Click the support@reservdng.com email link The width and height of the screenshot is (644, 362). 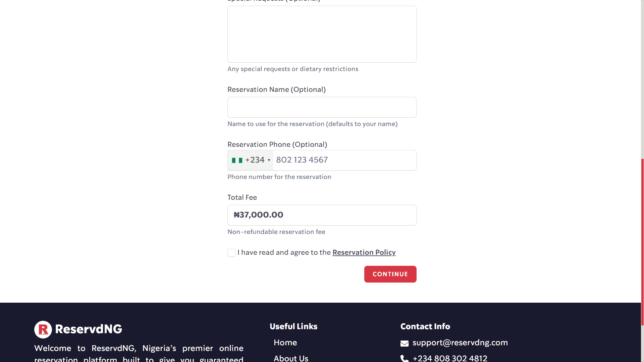tap(460, 343)
